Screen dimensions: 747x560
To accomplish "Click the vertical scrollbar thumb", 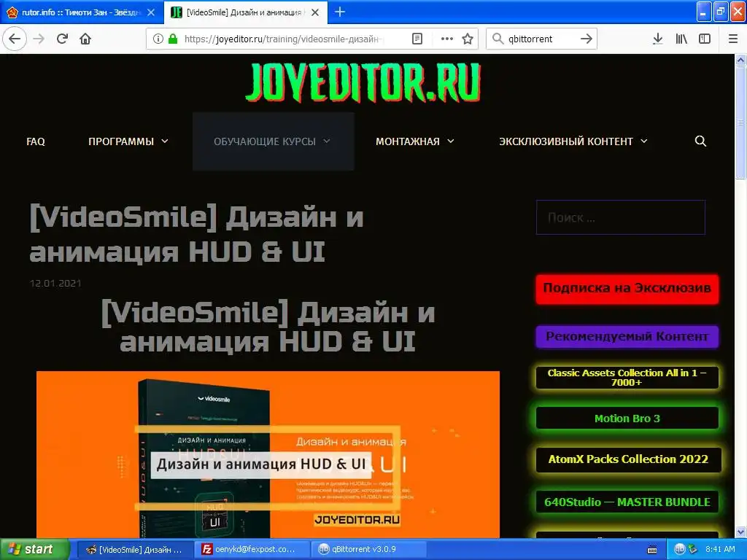I will (x=741, y=122).
